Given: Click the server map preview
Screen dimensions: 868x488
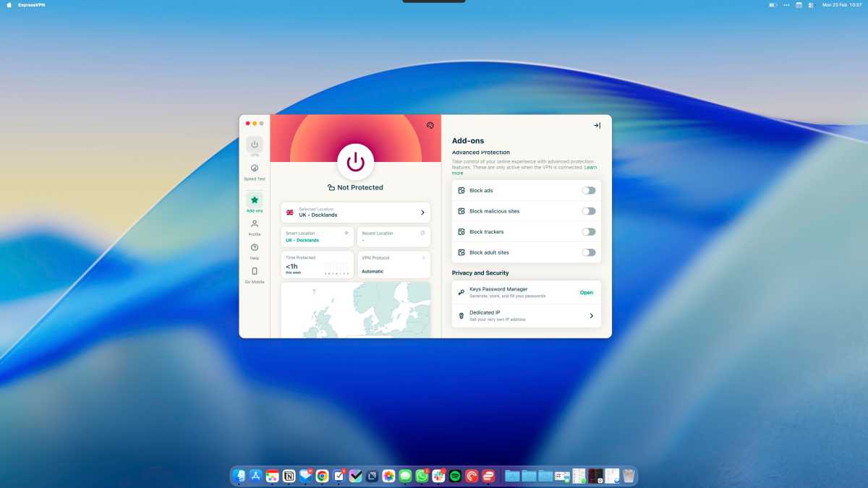Looking at the screenshot, I should coord(355,309).
